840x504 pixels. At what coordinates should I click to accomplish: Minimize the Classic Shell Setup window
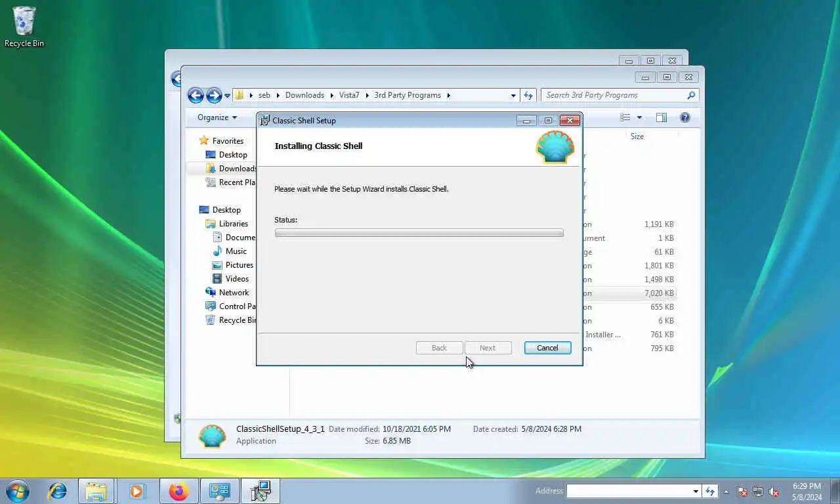click(526, 121)
